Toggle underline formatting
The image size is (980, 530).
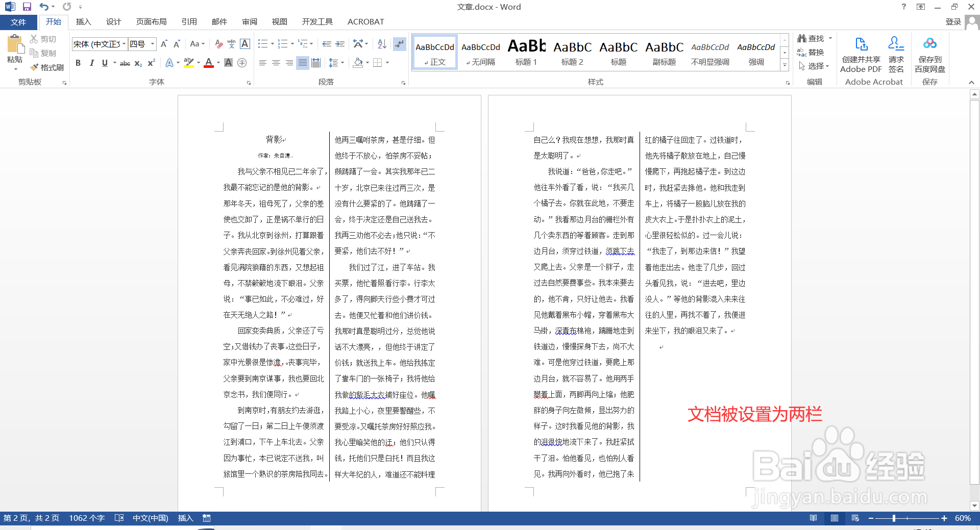[x=105, y=63]
